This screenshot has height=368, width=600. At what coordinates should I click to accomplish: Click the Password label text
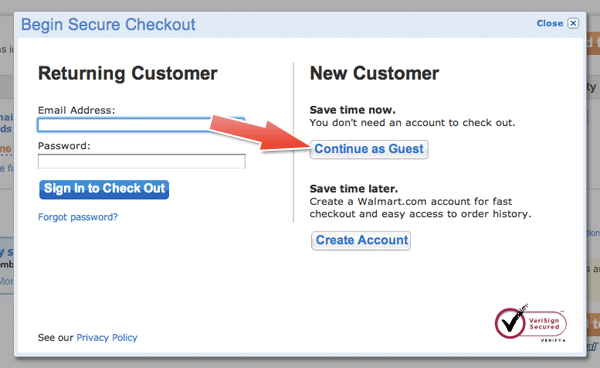pyautogui.click(x=64, y=146)
